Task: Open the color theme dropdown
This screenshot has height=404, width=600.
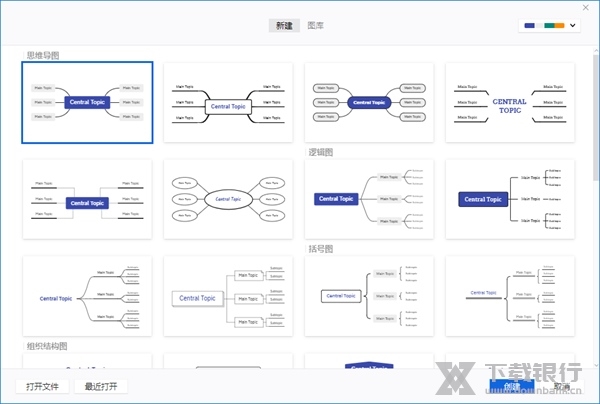Action: coord(550,26)
